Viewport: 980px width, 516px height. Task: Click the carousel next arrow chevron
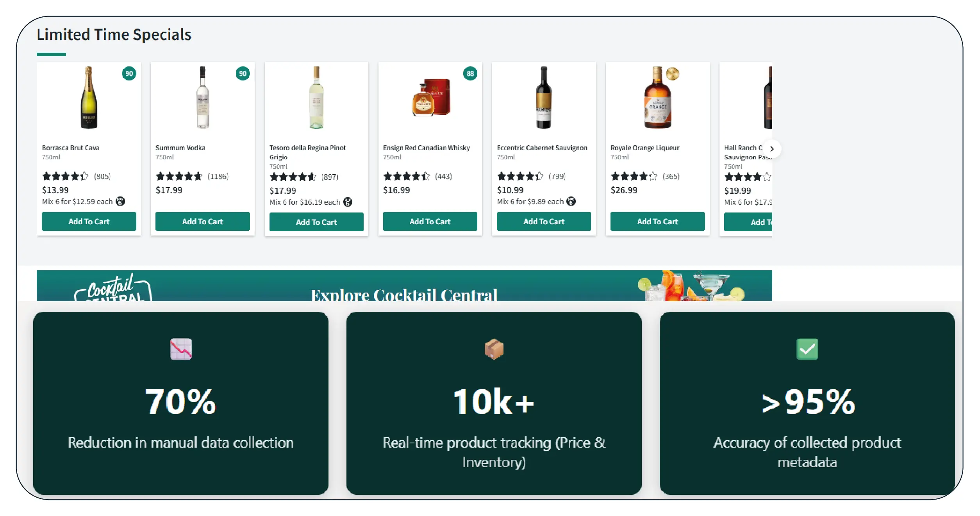click(x=772, y=149)
